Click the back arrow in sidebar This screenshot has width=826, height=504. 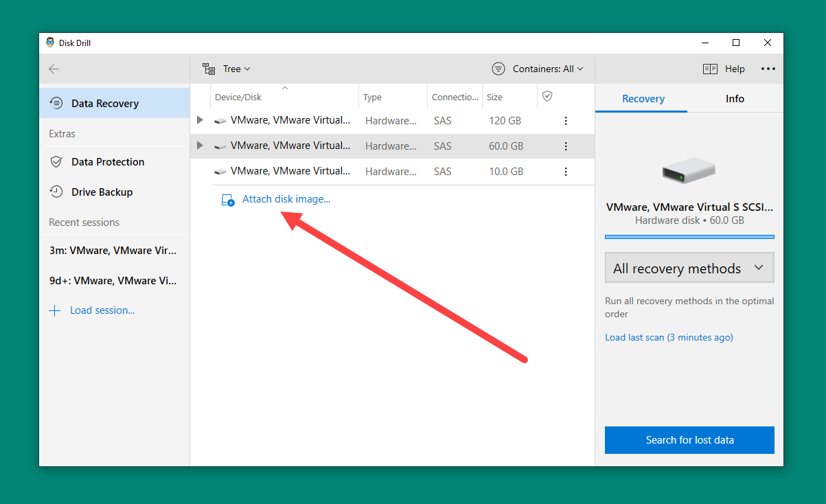pyautogui.click(x=54, y=69)
